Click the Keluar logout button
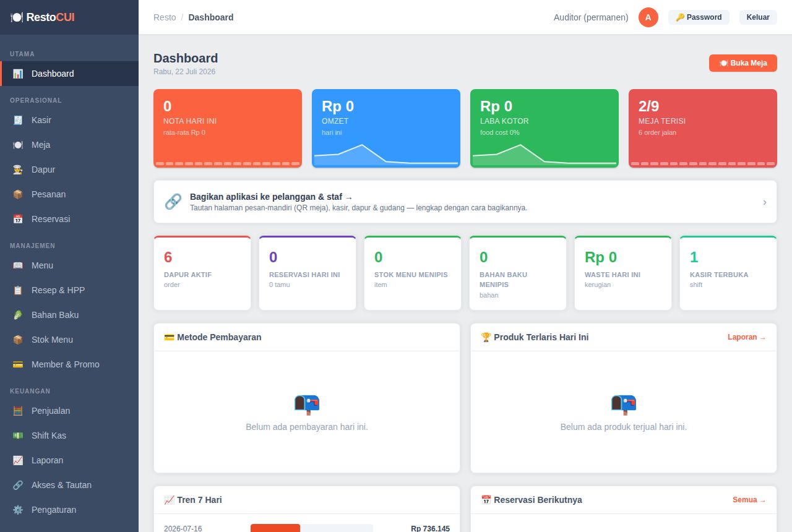The height and width of the screenshot is (532, 792). pos(758,17)
